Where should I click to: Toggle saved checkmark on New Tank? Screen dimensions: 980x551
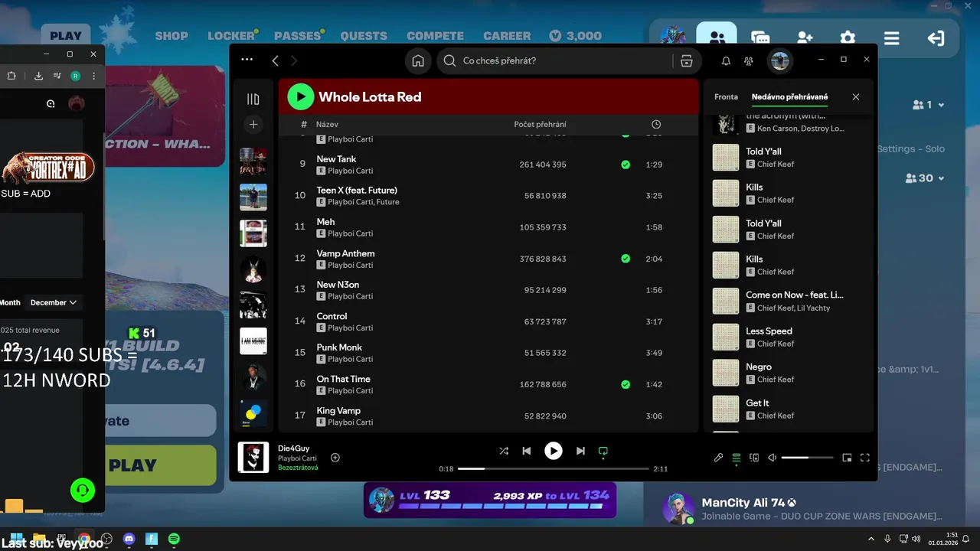626,165
